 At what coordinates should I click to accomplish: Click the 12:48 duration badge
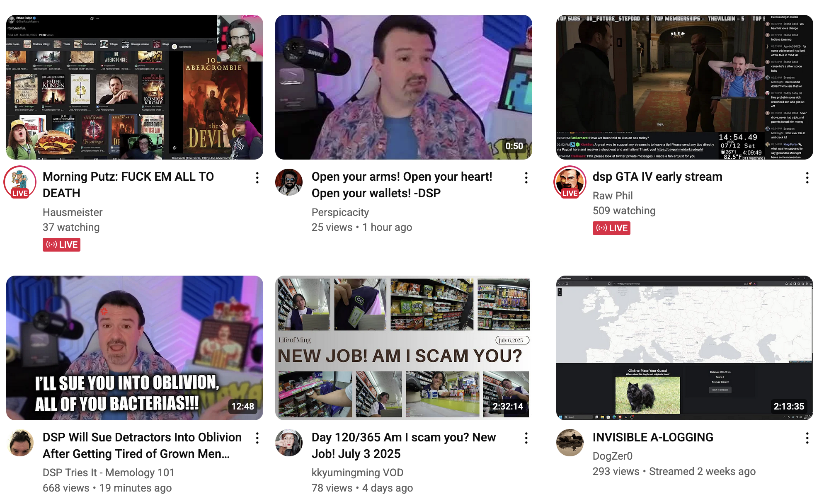point(243,406)
